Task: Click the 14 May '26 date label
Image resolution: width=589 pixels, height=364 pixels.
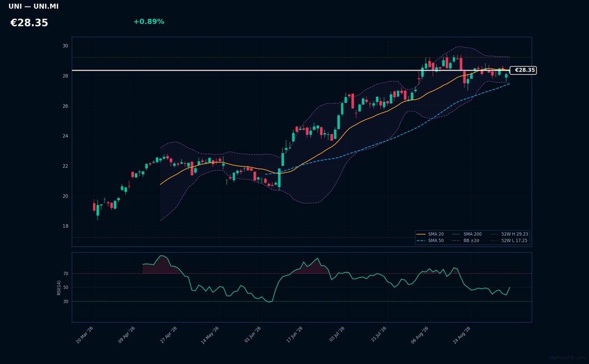Action: 210,335
